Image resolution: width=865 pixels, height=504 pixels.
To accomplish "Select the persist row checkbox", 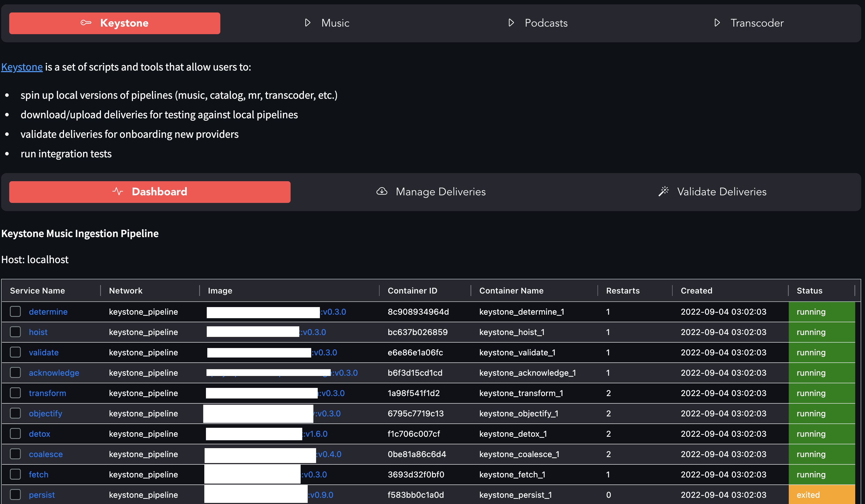I will (x=15, y=495).
